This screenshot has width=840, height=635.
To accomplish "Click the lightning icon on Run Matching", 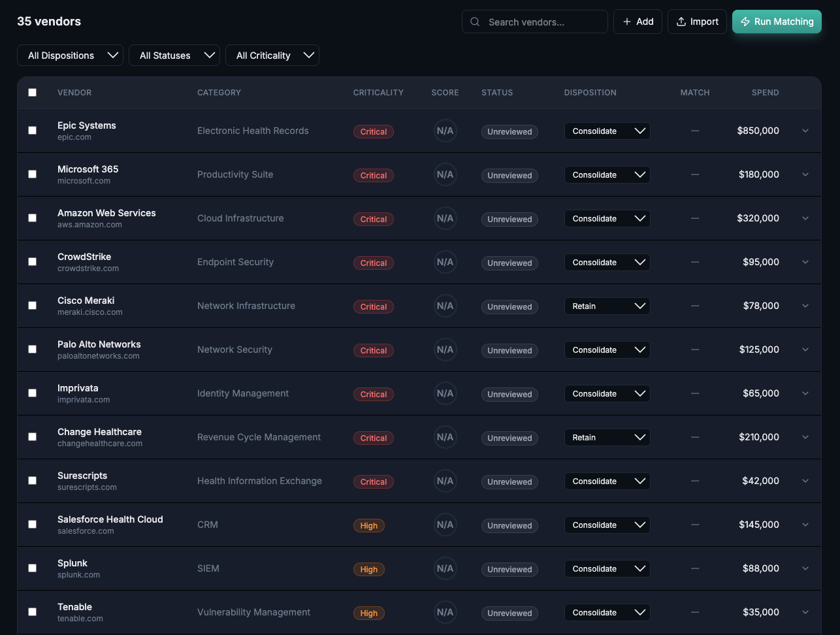I will coord(745,22).
